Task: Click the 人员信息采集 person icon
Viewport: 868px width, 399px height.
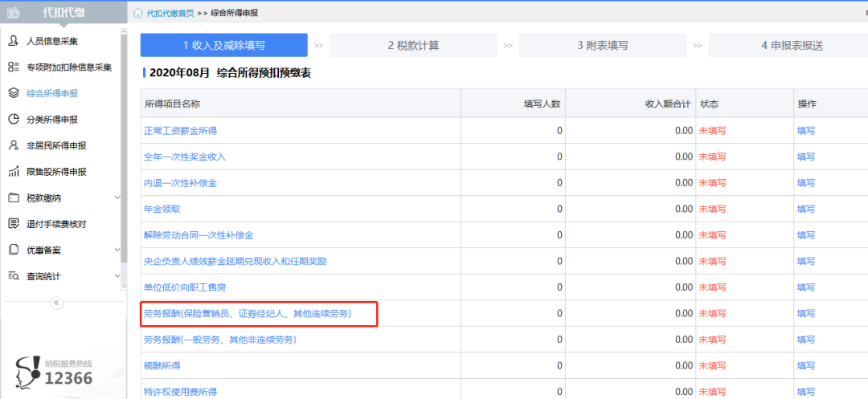Action: [14, 41]
